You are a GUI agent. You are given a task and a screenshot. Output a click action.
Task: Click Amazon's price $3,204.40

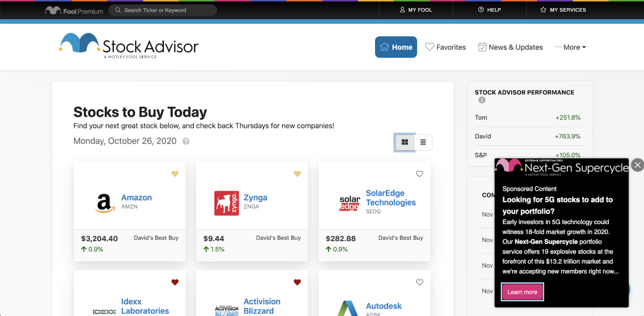99,239
